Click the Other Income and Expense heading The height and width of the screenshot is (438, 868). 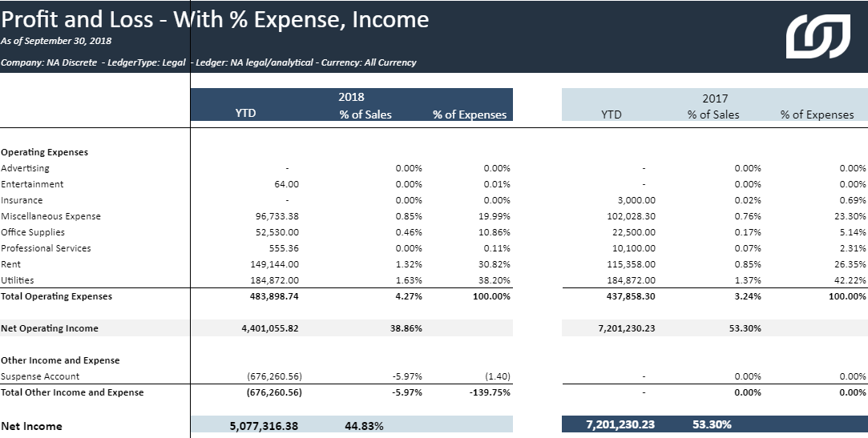(x=60, y=360)
